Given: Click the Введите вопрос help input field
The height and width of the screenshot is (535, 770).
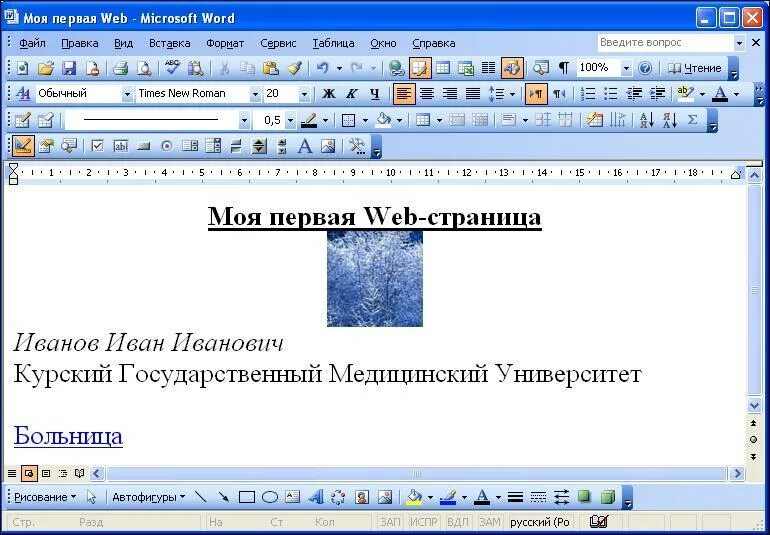Looking at the screenshot, I should coord(665,43).
